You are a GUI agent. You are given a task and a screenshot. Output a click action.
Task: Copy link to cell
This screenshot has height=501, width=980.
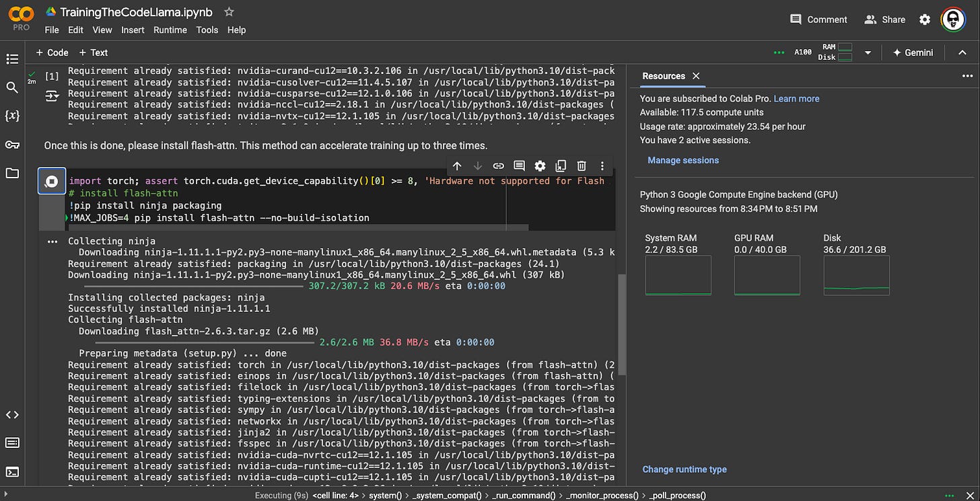(499, 166)
